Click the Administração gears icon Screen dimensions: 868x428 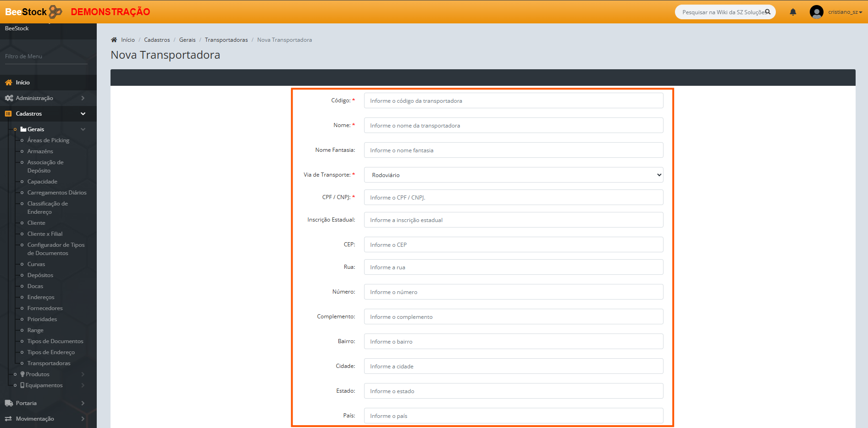(x=9, y=98)
